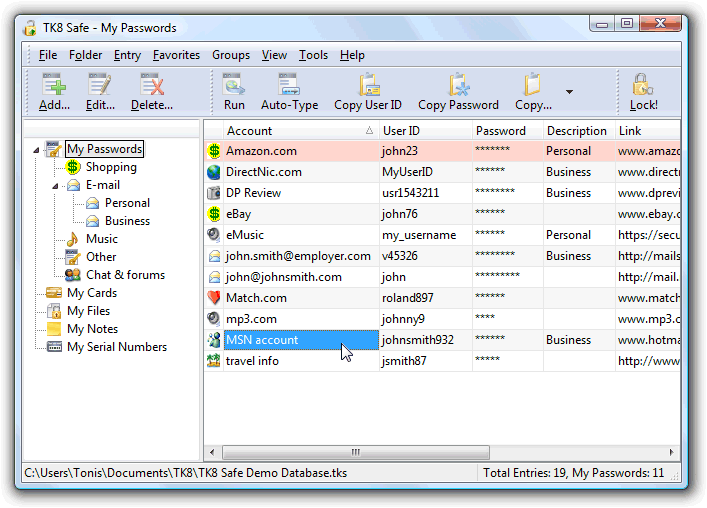Click the scrollbar left arrow

[212, 452]
